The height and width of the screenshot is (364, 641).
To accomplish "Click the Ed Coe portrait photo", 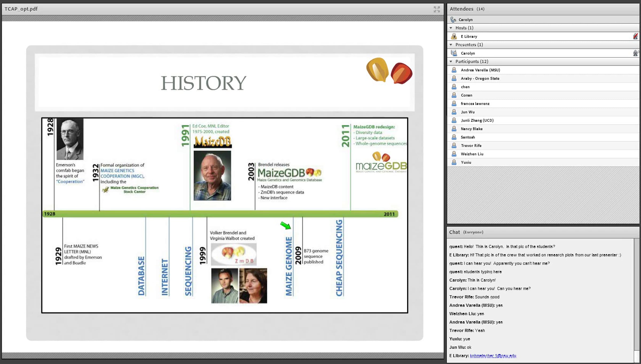I will (212, 175).
